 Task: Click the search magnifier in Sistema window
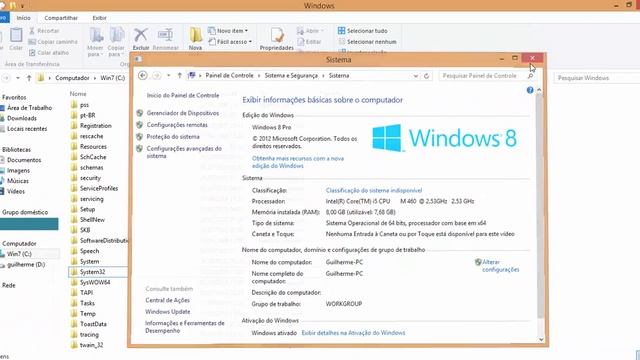tap(530, 76)
